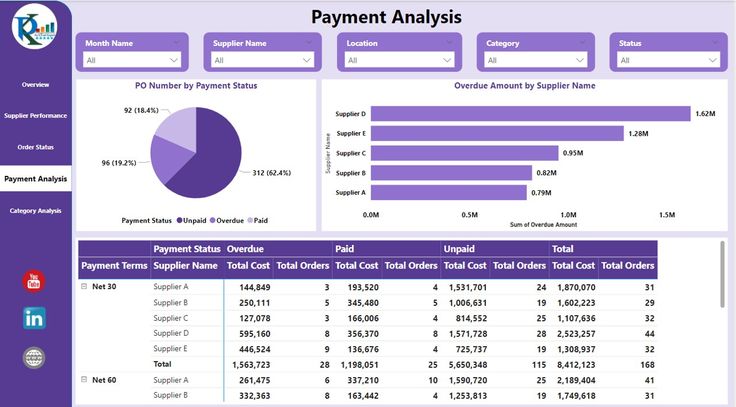
Task: Open the Category filter dropdown
Action: pyautogui.click(x=536, y=60)
